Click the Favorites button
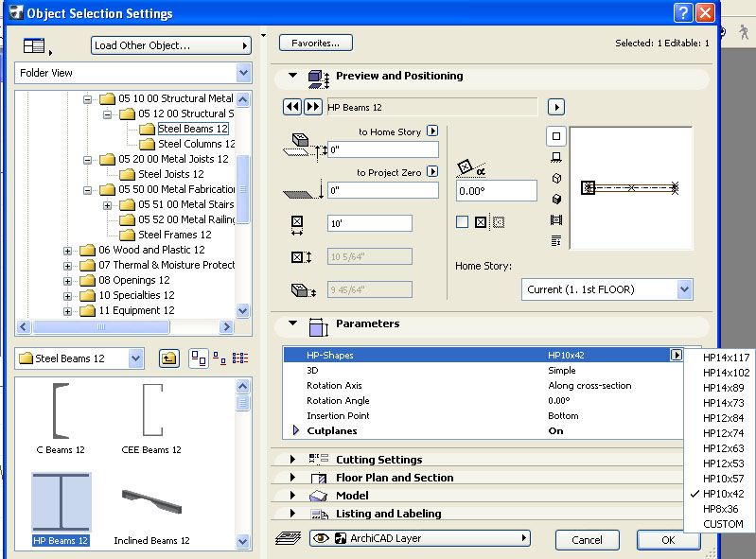The width and height of the screenshot is (756, 559). [315, 43]
